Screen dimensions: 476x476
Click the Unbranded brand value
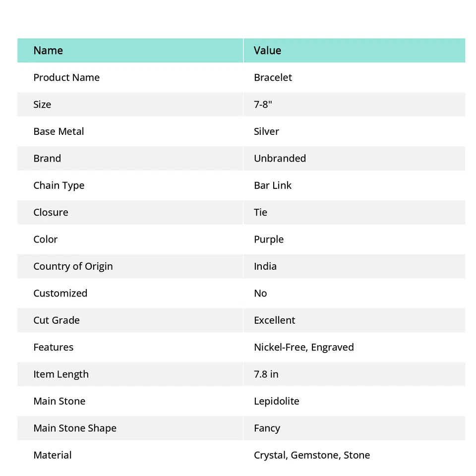coord(280,159)
